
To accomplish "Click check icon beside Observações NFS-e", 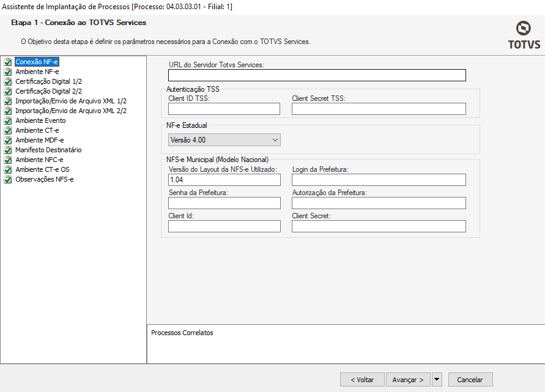I will 8,179.
